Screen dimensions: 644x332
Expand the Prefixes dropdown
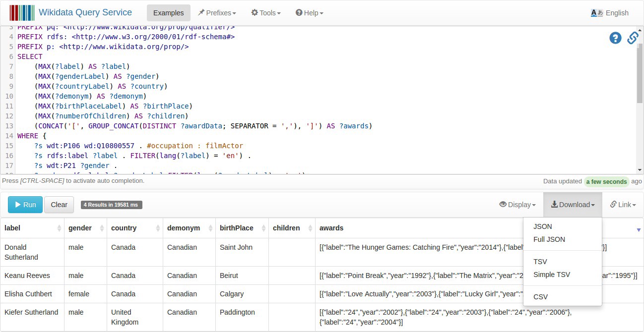click(x=217, y=13)
